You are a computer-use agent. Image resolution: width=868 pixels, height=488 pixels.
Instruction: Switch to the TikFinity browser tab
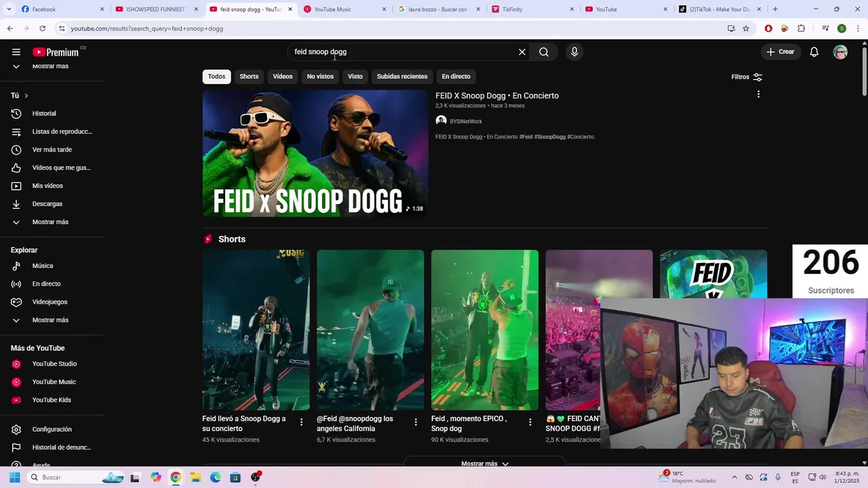(534, 9)
